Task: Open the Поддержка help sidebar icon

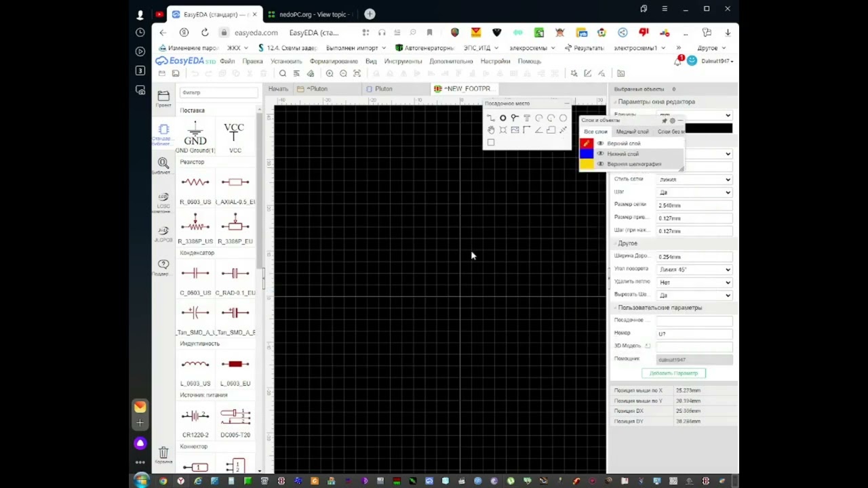Action: pyautogui.click(x=163, y=267)
